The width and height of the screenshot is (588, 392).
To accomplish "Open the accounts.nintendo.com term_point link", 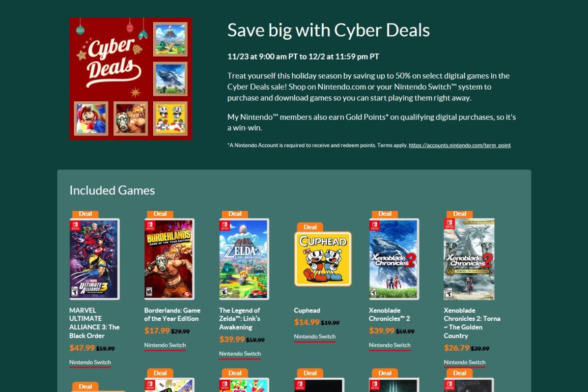I will (x=459, y=145).
